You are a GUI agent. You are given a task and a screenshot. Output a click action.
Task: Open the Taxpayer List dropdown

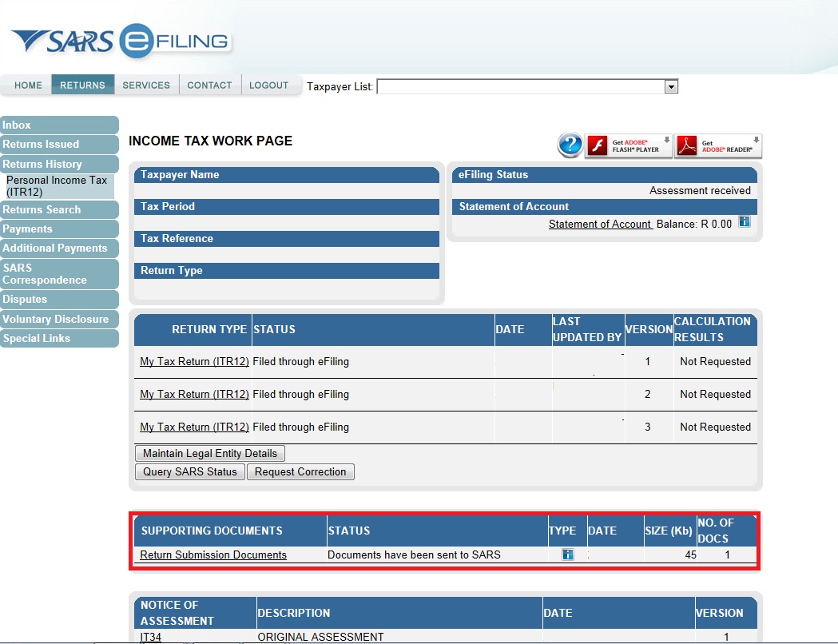pyautogui.click(x=671, y=86)
